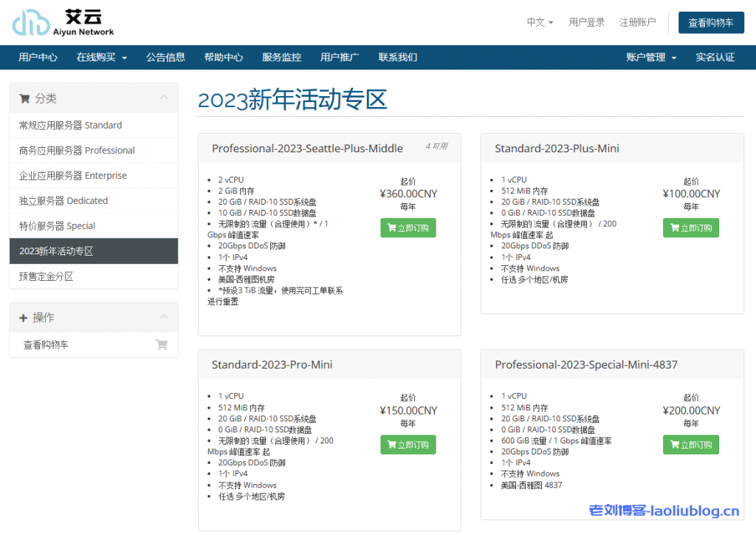Image resolution: width=756 pixels, height=535 pixels.
Task: Go to the 注册账户 page
Action: tap(638, 22)
